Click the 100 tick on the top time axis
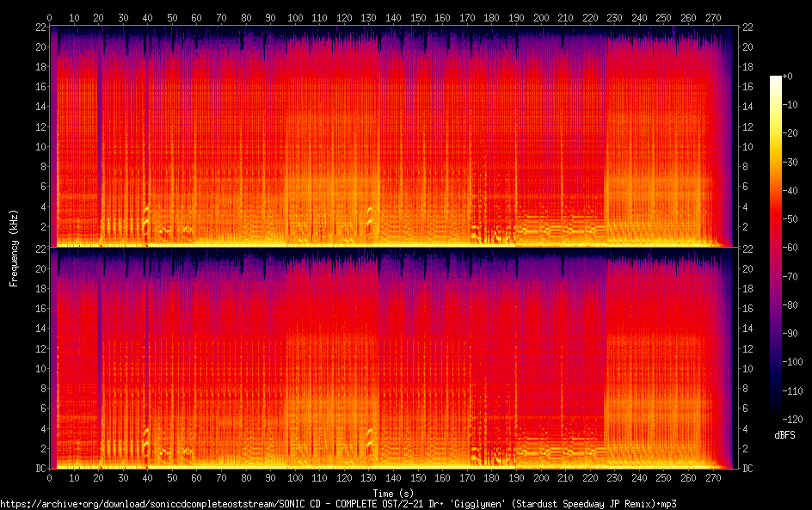Image resolution: width=812 pixels, height=510 pixels. click(x=295, y=17)
